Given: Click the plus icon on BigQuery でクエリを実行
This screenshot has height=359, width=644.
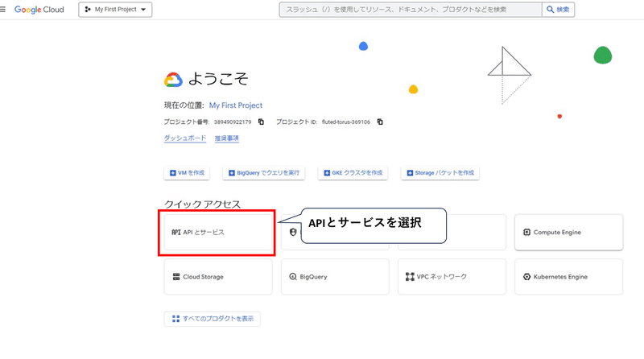Looking at the screenshot, I should 232,173.
